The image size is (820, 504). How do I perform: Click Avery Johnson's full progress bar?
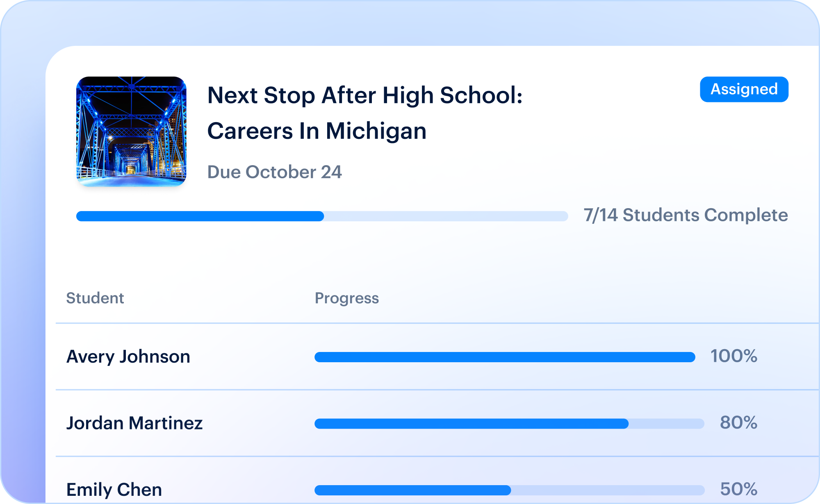[x=505, y=357]
